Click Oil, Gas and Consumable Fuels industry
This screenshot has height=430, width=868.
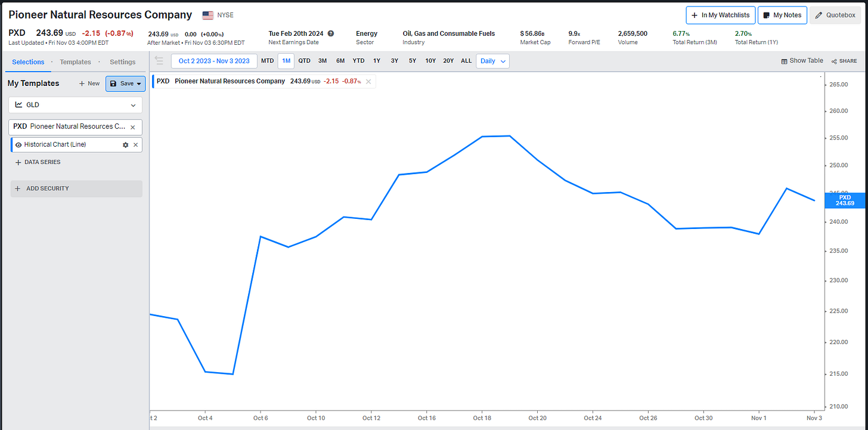tap(449, 33)
